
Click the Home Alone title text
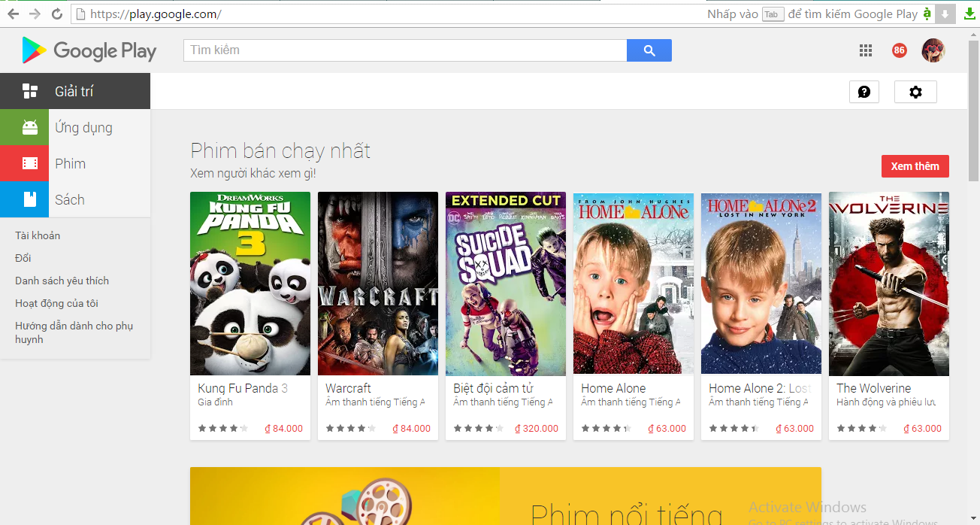click(x=613, y=388)
